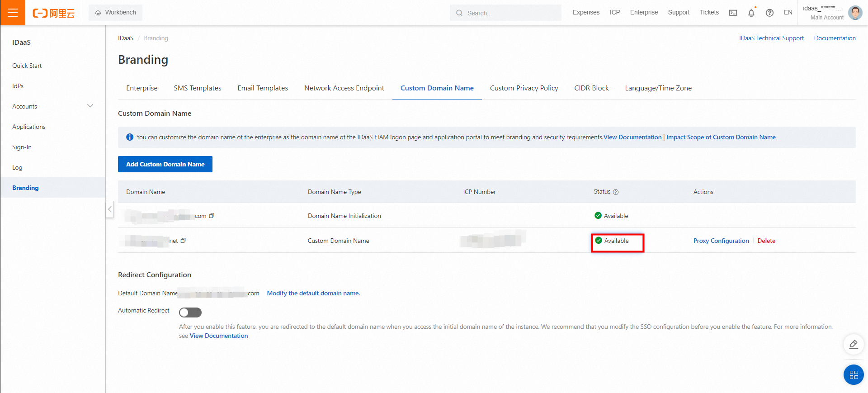868x393 pixels.
Task: Switch to the Enterprise branding tab
Action: tap(142, 88)
